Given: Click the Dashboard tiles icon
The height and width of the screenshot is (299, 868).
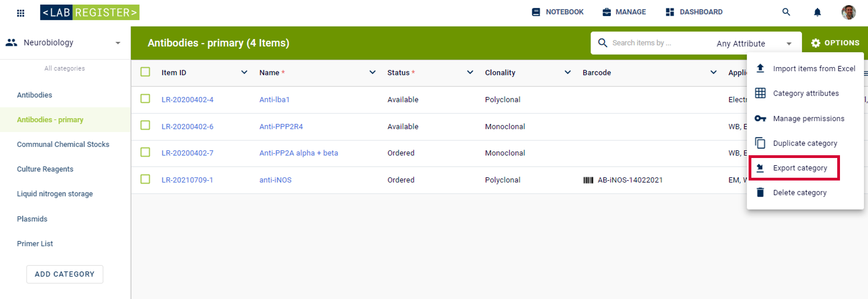Looking at the screenshot, I should click(670, 12).
